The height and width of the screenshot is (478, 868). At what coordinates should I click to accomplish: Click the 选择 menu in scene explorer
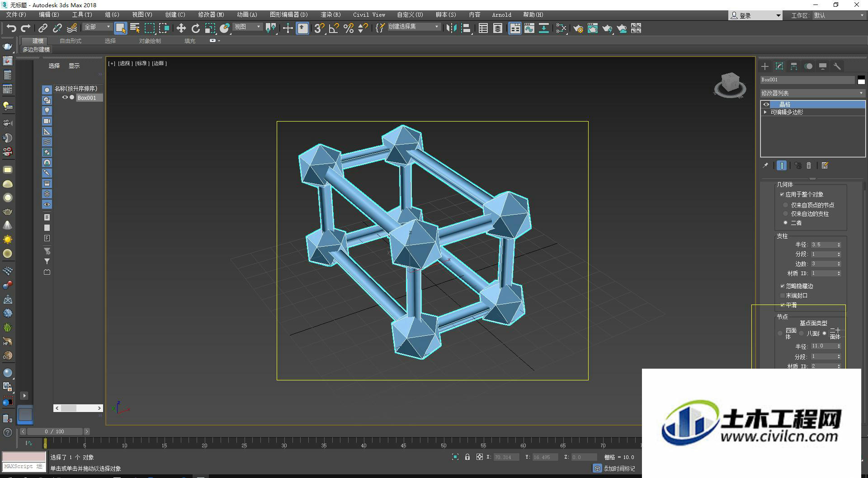[54, 66]
